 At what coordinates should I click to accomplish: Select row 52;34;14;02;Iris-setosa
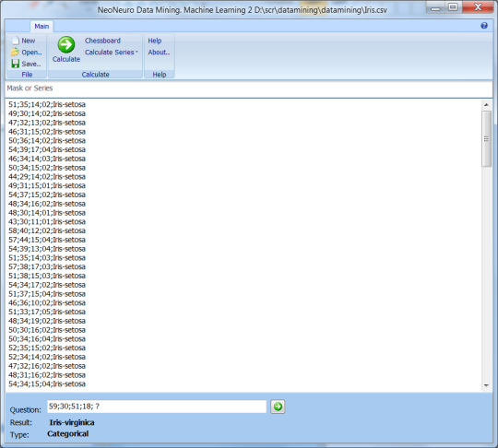click(47, 357)
